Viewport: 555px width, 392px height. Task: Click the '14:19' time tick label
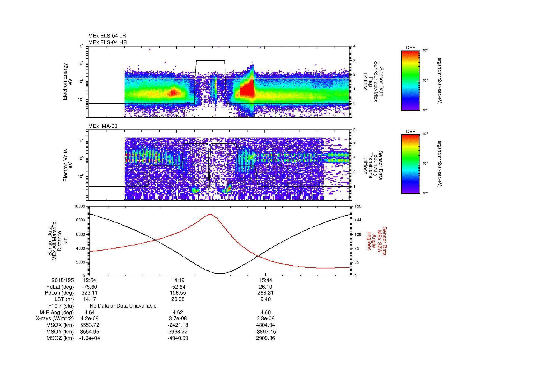pos(178,280)
